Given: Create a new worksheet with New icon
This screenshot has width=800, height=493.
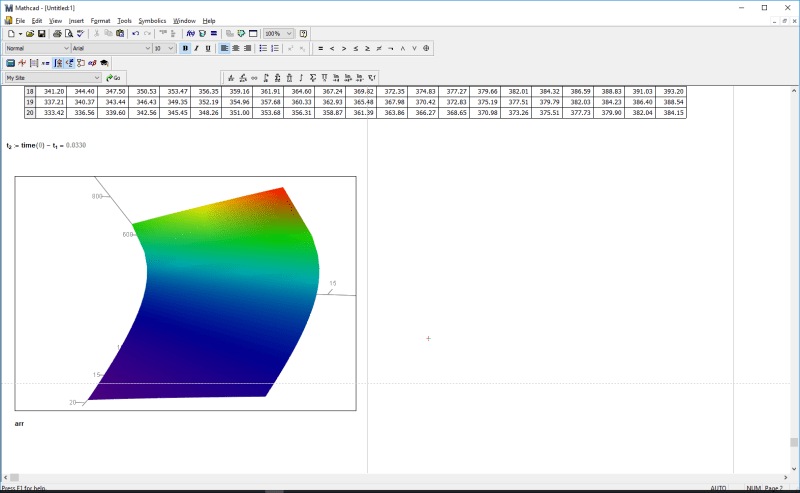Looking at the screenshot, I should 11,34.
